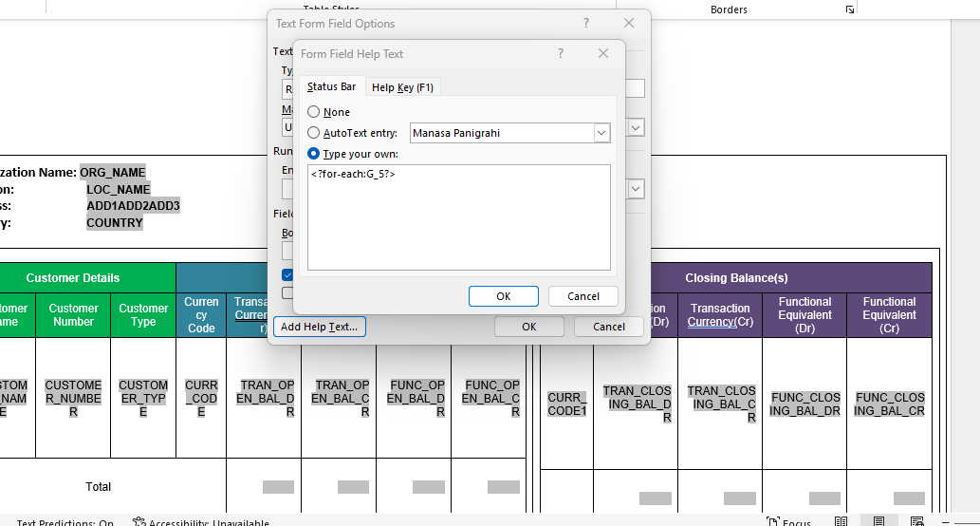The image size is (980, 526).
Task: Click the COUNTRY form field
Action: (115, 223)
